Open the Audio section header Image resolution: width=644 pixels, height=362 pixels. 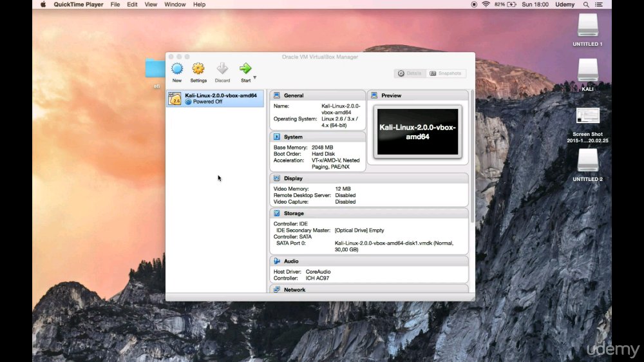369,261
